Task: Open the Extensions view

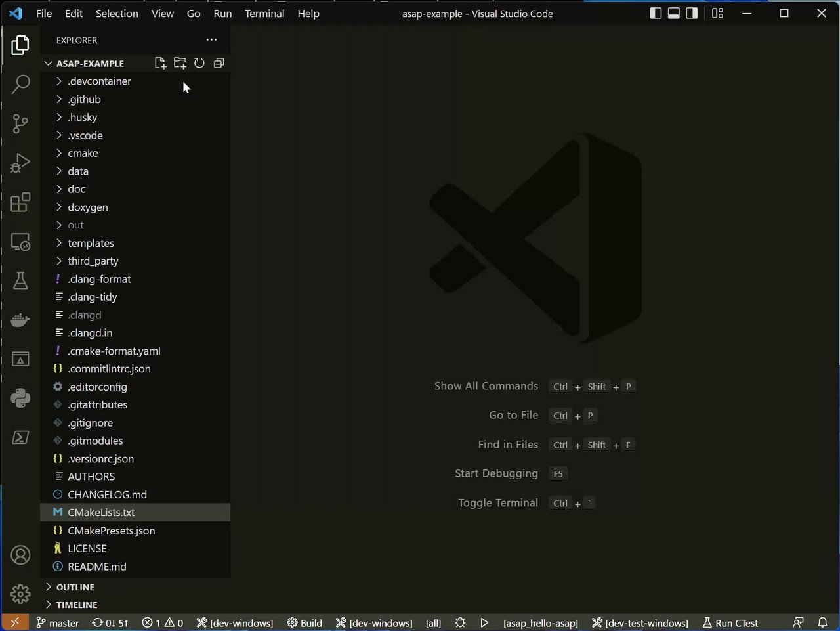Action: pyautogui.click(x=20, y=202)
